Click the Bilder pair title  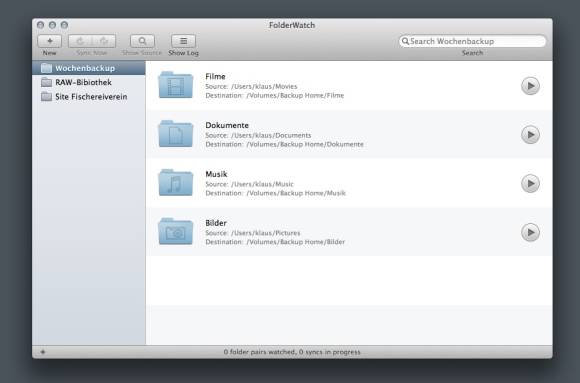pos(216,223)
